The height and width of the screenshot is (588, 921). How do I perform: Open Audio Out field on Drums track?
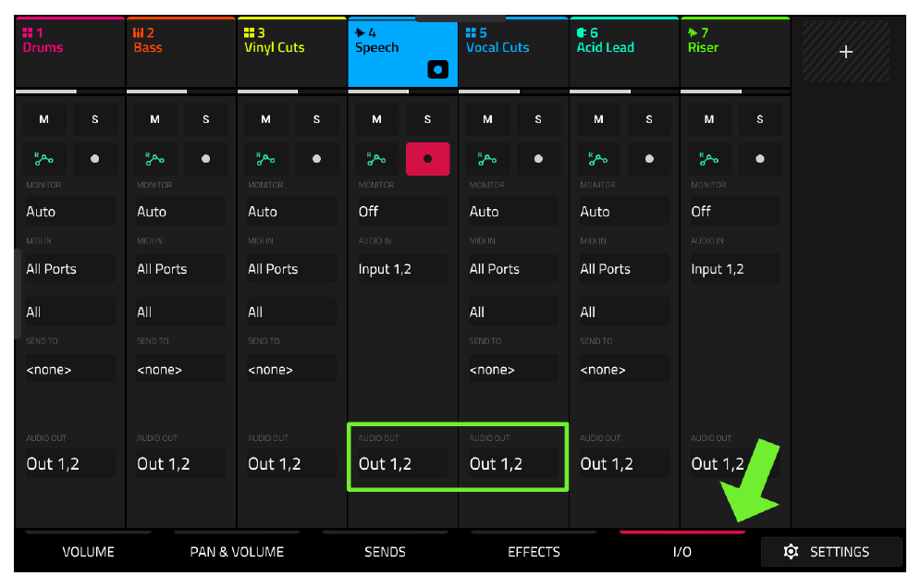[70, 463]
